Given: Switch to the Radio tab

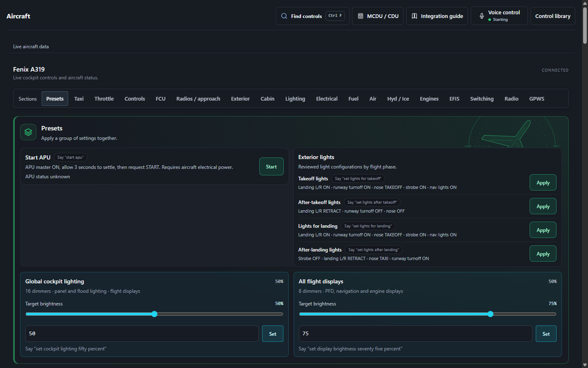Looking at the screenshot, I should [511, 99].
